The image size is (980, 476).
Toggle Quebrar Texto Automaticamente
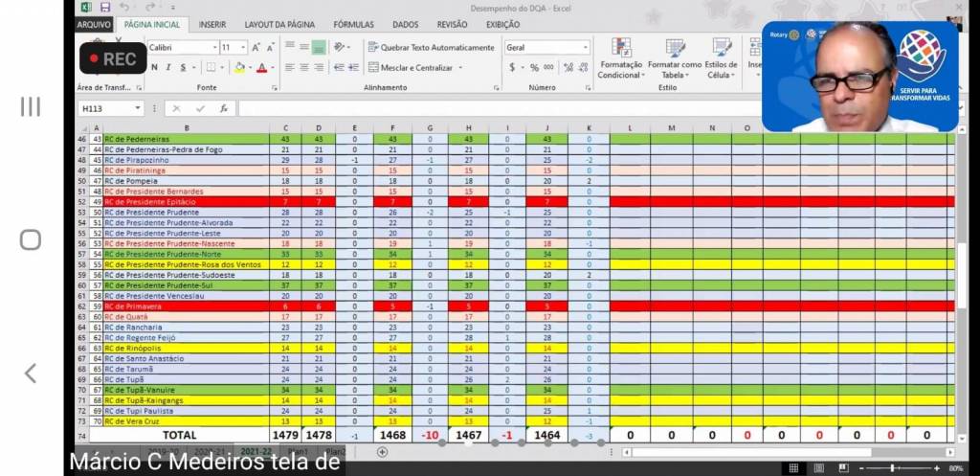coord(431,47)
